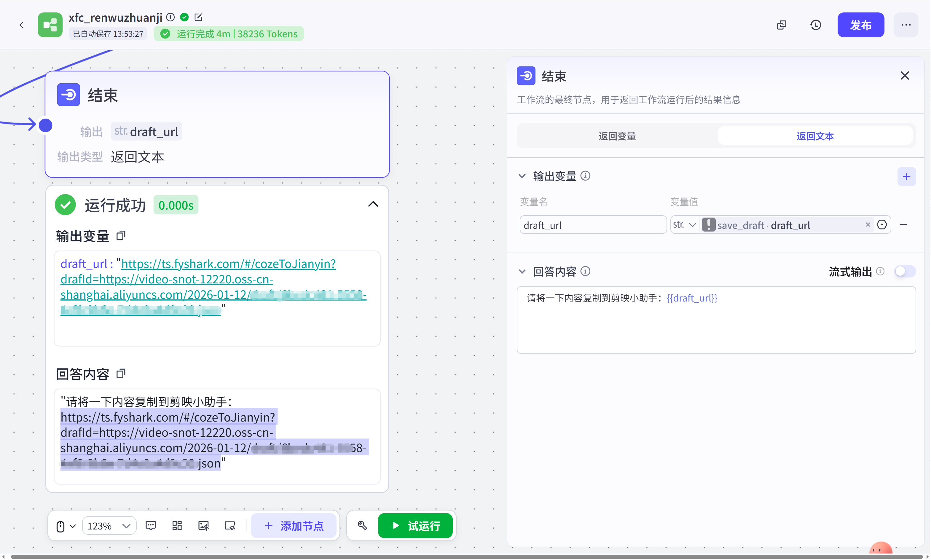Open the debug wrench tool
This screenshot has height=560, width=931.
tap(362, 526)
